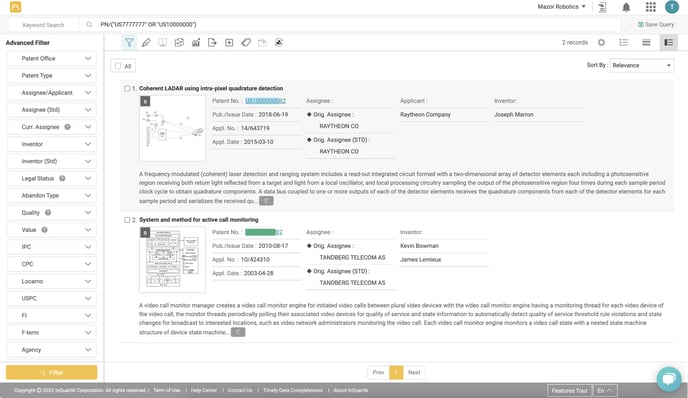Open the Sort By Relevance dropdown

click(641, 65)
